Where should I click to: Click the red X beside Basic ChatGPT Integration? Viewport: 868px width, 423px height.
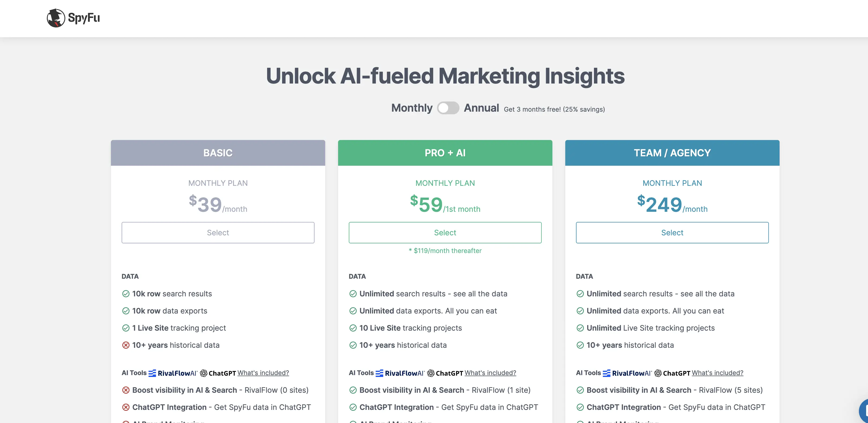point(126,407)
